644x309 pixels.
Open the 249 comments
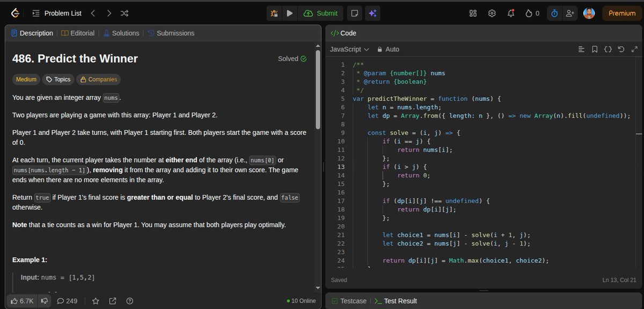67,301
